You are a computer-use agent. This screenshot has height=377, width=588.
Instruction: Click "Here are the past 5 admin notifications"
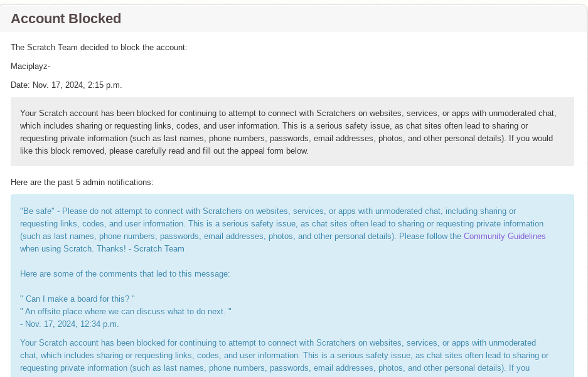[82, 183]
